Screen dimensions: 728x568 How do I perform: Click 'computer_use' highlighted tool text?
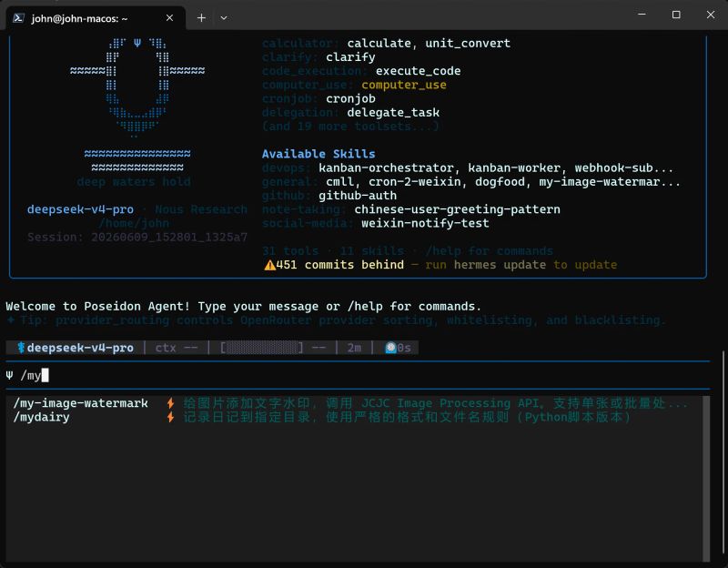click(x=404, y=85)
